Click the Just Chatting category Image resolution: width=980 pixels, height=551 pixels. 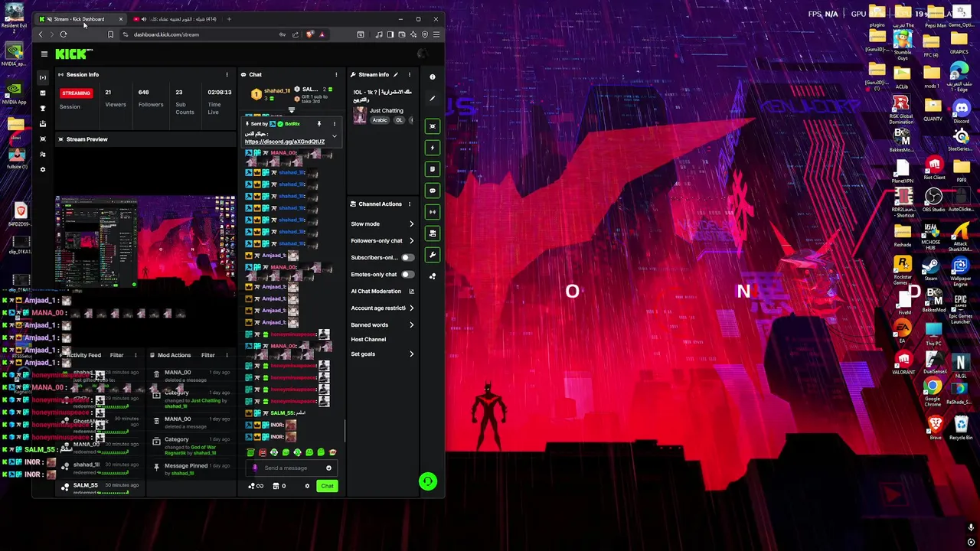[386, 111]
